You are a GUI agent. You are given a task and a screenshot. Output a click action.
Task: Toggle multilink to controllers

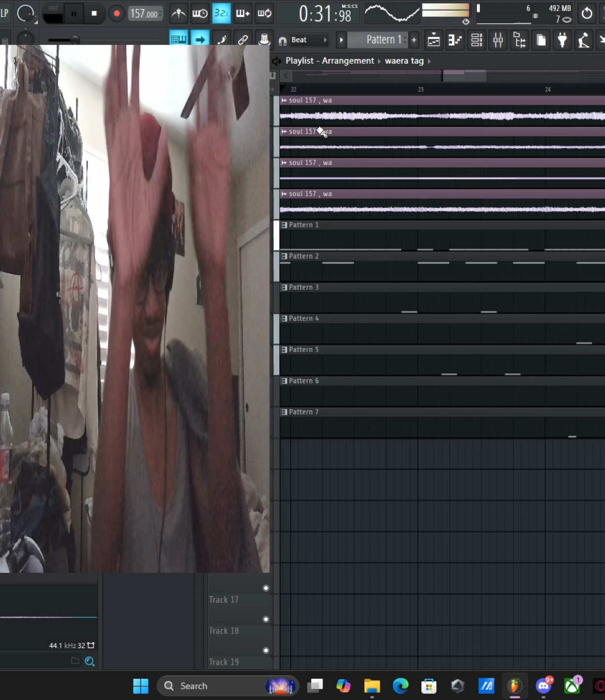tap(243, 40)
